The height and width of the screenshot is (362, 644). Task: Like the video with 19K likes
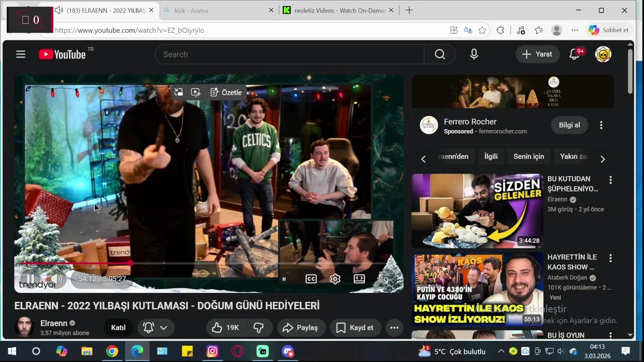click(x=225, y=328)
